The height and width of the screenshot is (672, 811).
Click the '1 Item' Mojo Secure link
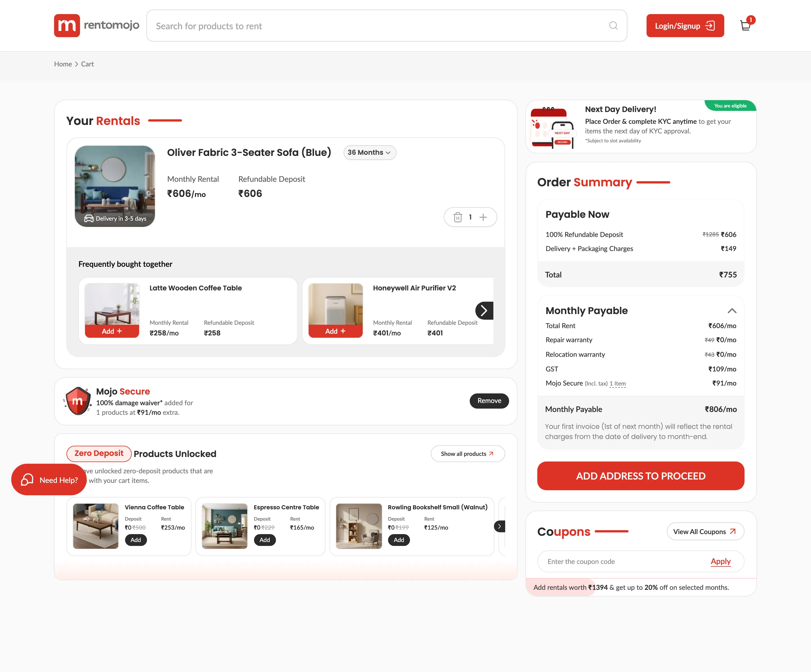click(618, 384)
